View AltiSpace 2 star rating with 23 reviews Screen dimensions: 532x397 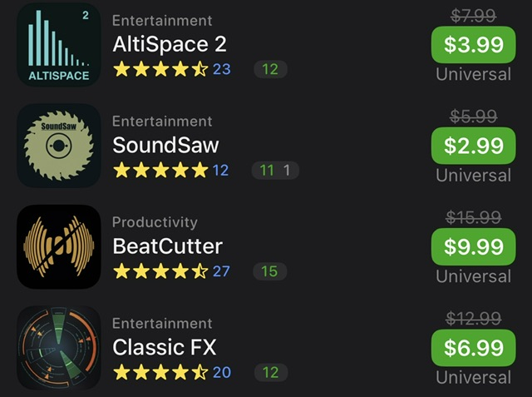click(172, 69)
